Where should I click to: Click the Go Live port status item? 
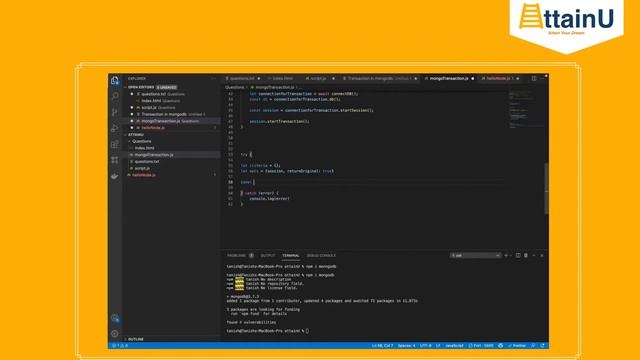click(481, 346)
